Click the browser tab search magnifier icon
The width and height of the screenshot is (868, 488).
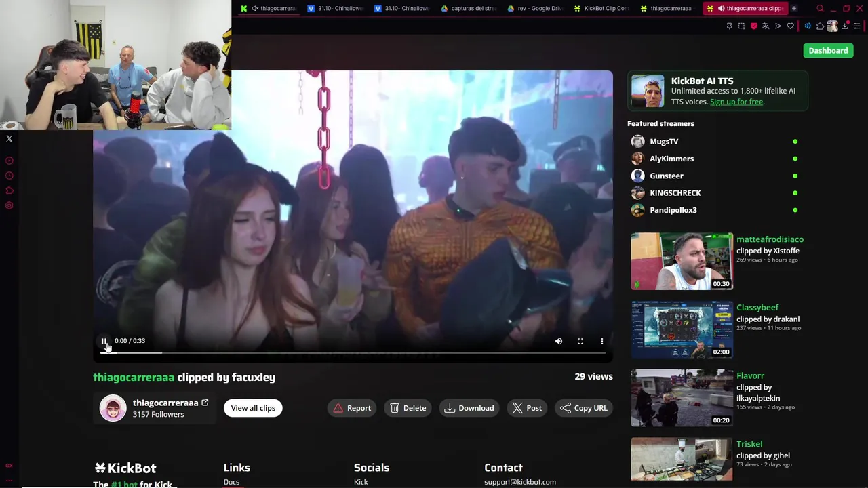pos(820,8)
